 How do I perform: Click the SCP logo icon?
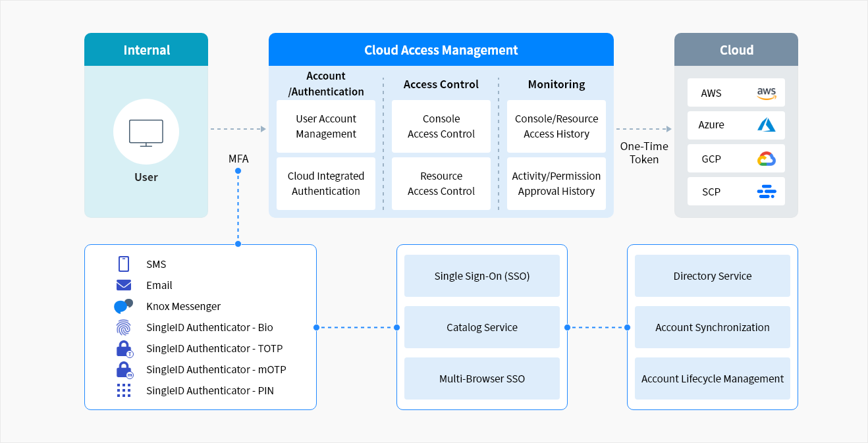[x=766, y=192]
